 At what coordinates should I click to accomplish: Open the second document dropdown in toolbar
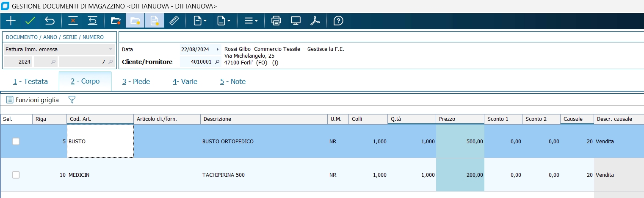pyautogui.click(x=224, y=21)
